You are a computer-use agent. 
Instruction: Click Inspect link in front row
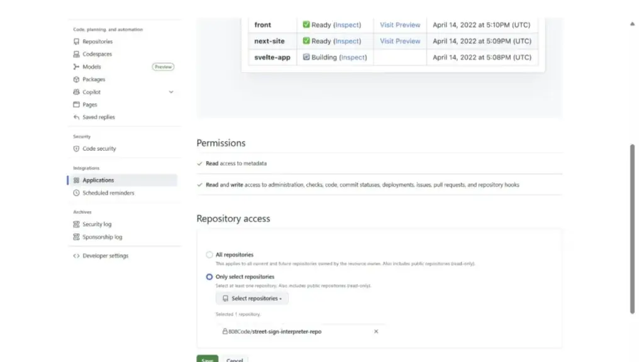click(347, 25)
